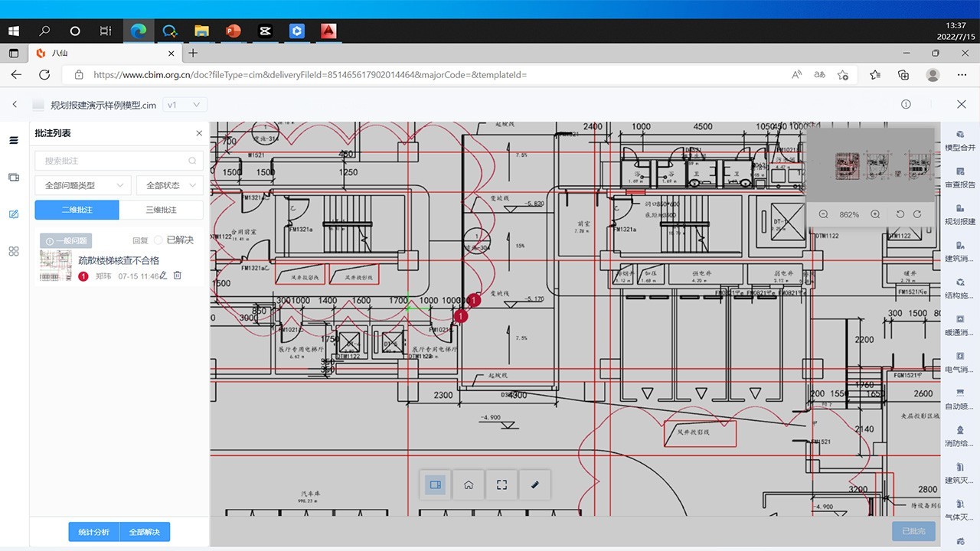This screenshot has width=980, height=551.
Task: Open the annotation list sidebar icon
Action: (x=14, y=214)
